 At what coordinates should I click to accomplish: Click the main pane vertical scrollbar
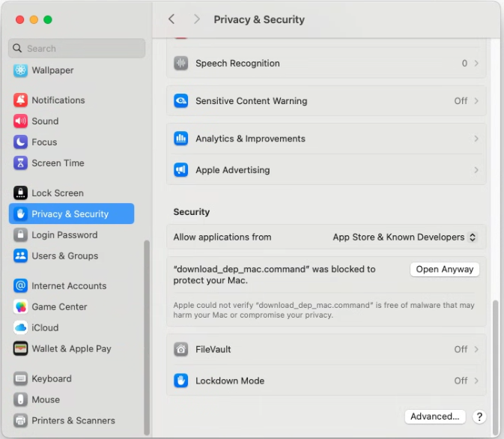(495, 366)
